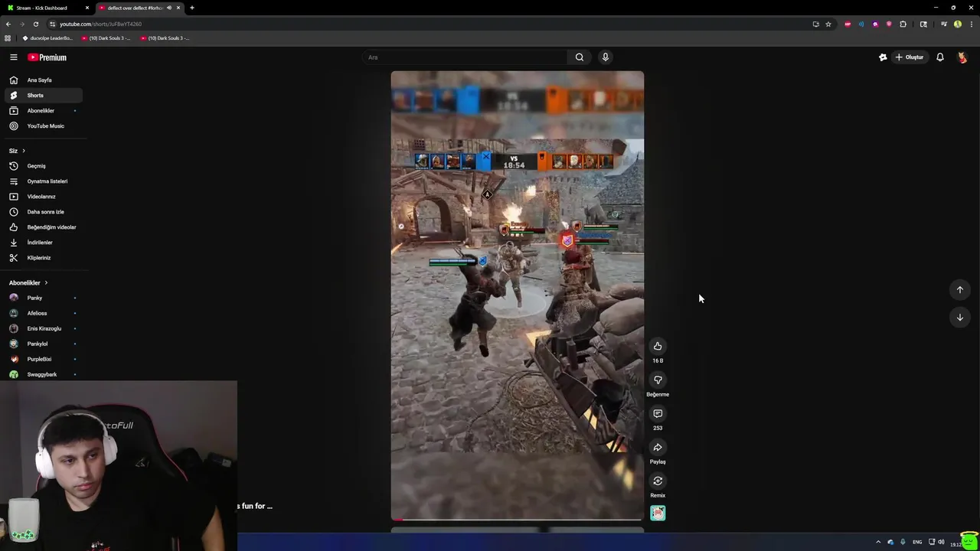Reload the page
This screenshot has width=980, height=551.
pyautogui.click(x=35, y=24)
